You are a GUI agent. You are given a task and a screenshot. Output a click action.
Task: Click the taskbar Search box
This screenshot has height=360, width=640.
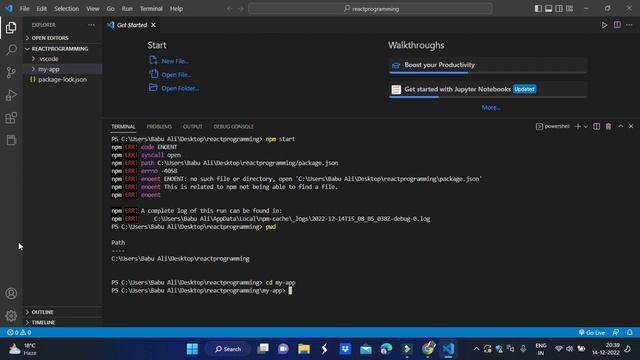click(x=228, y=349)
